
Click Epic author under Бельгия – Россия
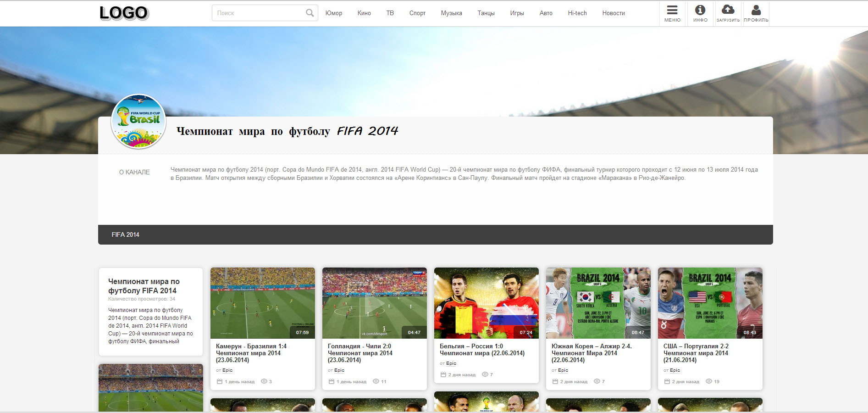pyautogui.click(x=451, y=363)
